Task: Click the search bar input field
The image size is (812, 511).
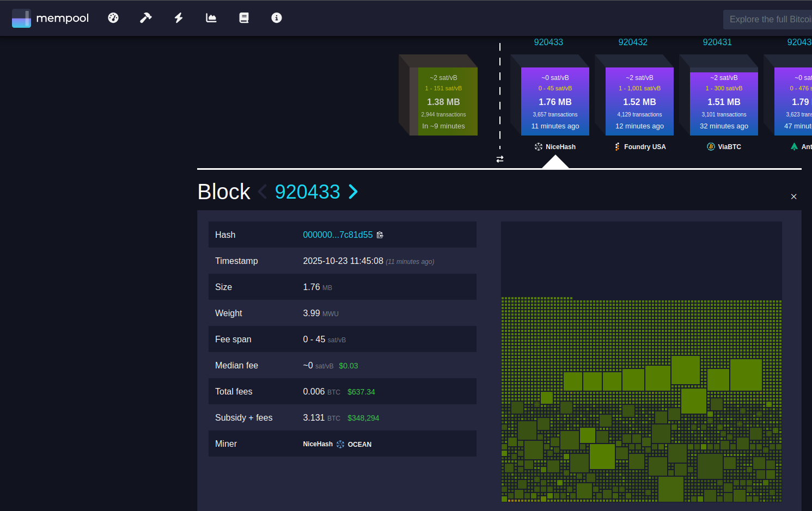Action: coord(769,20)
